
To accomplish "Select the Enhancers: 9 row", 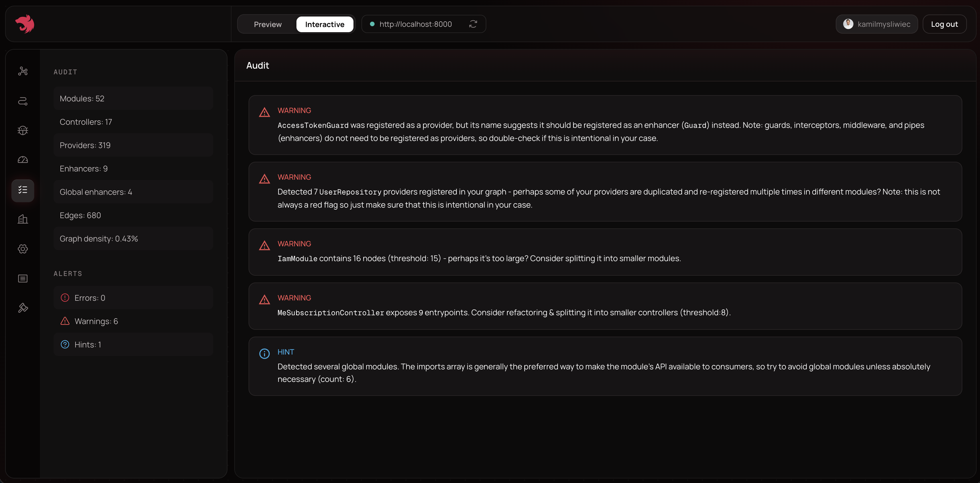I will 133,169.
